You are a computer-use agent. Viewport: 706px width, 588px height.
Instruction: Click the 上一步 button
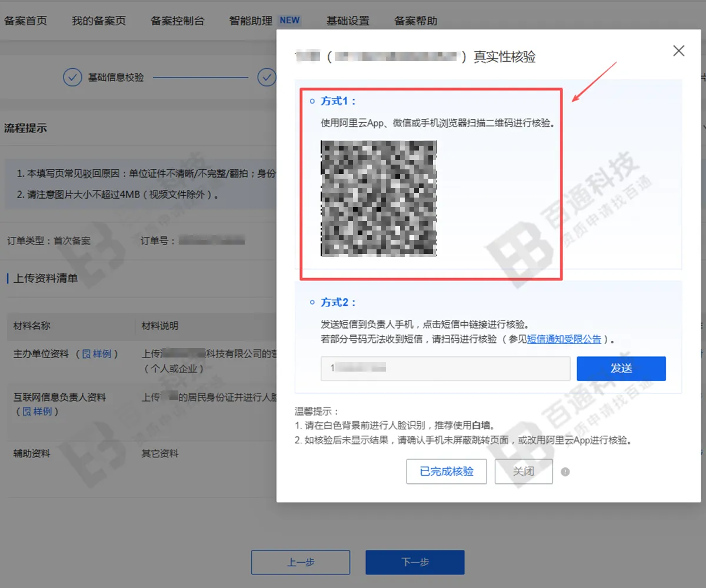point(301,562)
